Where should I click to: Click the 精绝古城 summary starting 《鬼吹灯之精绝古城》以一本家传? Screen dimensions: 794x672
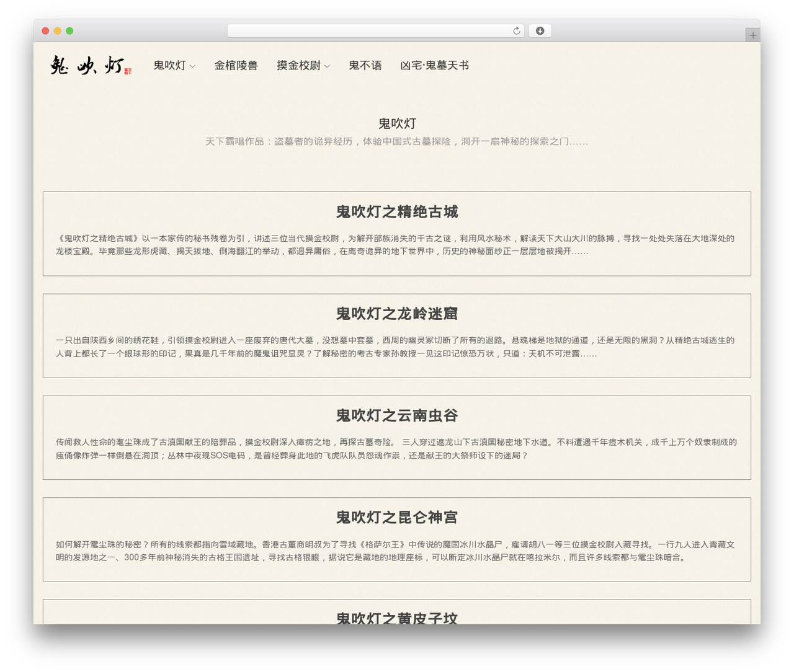tap(395, 245)
